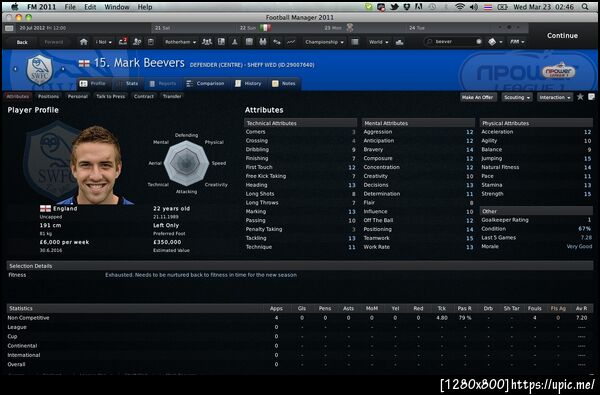600x395 pixels.
Task: Open the Interaction dropdown
Action: [x=555, y=97]
